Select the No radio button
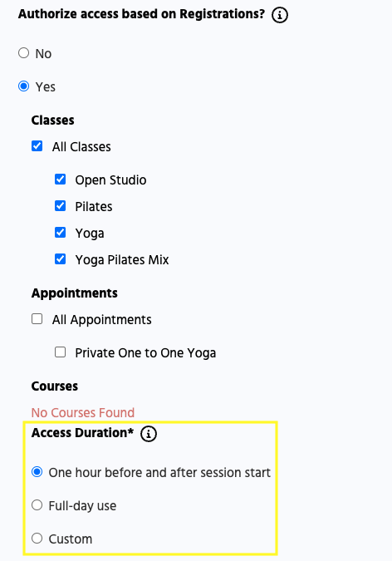The width and height of the screenshot is (392, 561). click(23, 53)
